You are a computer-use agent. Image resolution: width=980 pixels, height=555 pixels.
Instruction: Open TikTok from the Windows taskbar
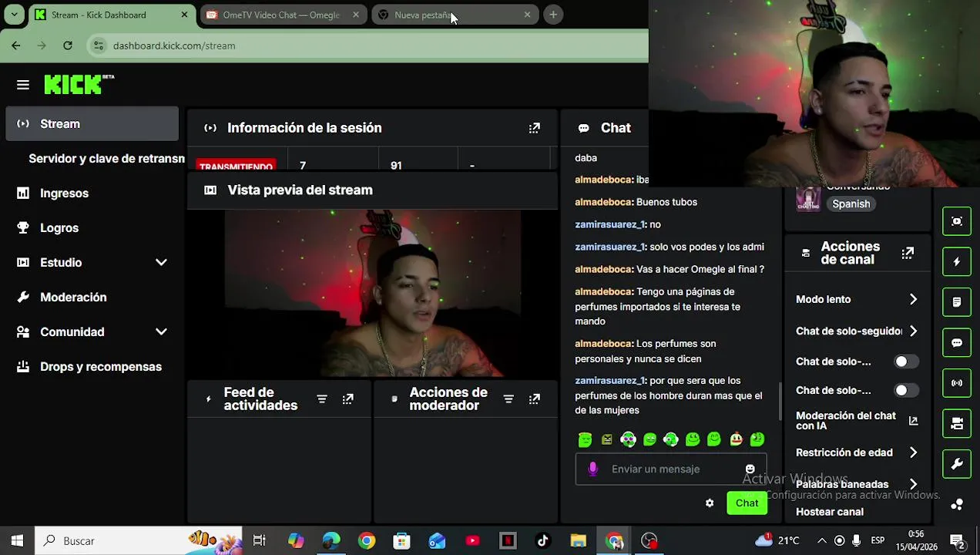[x=543, y=541]
